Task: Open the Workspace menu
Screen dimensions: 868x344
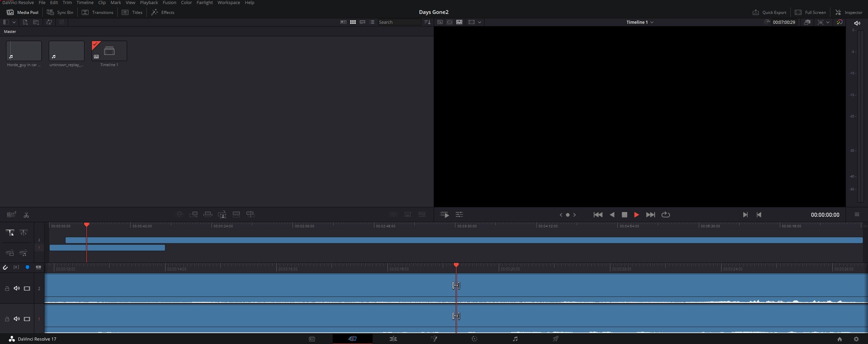Action: point(229,2)
